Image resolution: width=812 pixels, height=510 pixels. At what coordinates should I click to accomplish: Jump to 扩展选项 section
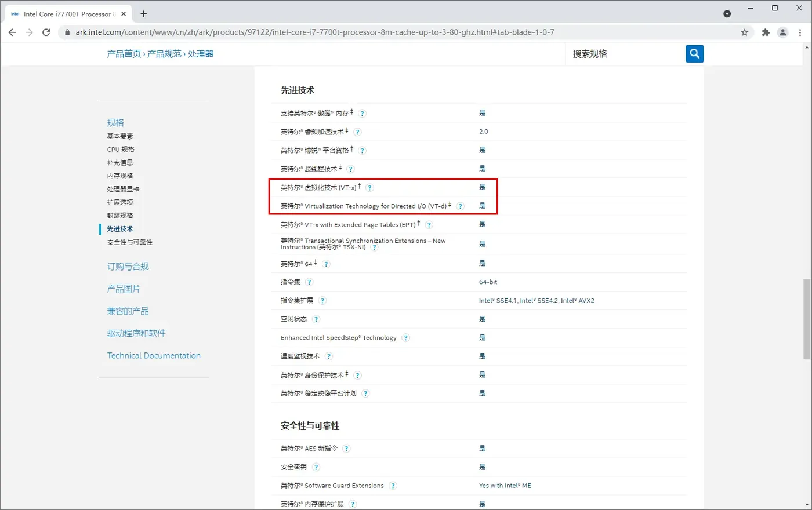coord(120,203)
